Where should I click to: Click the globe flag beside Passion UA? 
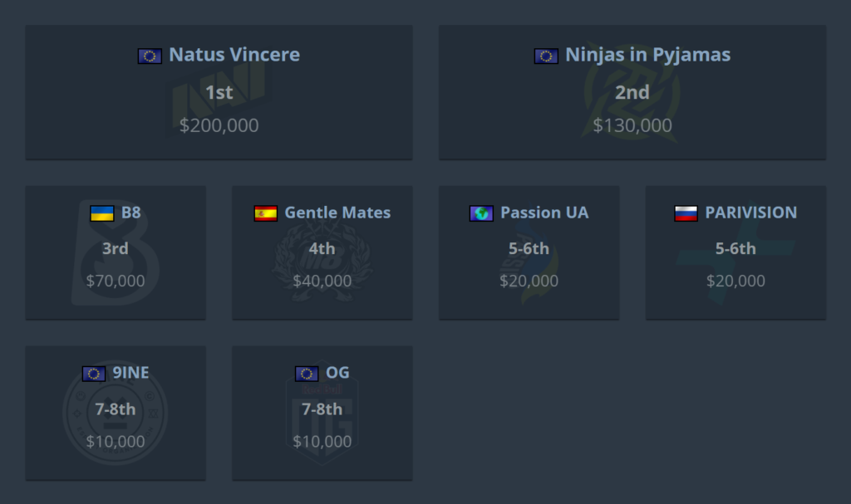click(481, 213)
